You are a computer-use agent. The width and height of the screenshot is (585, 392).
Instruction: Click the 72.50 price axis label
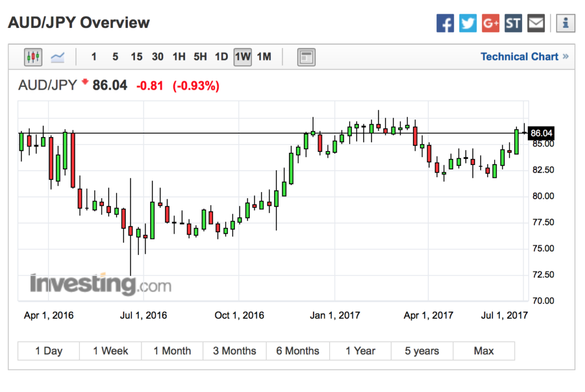(543, 275)
